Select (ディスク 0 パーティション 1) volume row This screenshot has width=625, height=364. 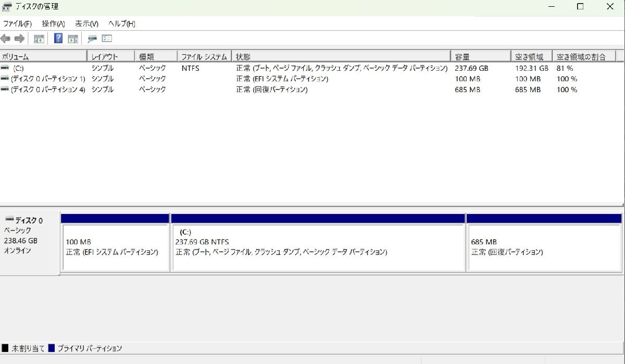point(48,79)
